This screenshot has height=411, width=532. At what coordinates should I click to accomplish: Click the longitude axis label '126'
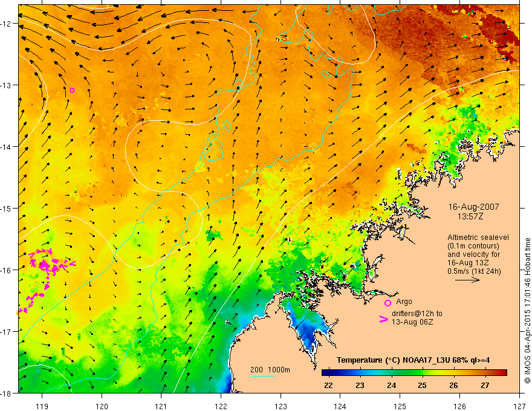[x=459, y=406]
